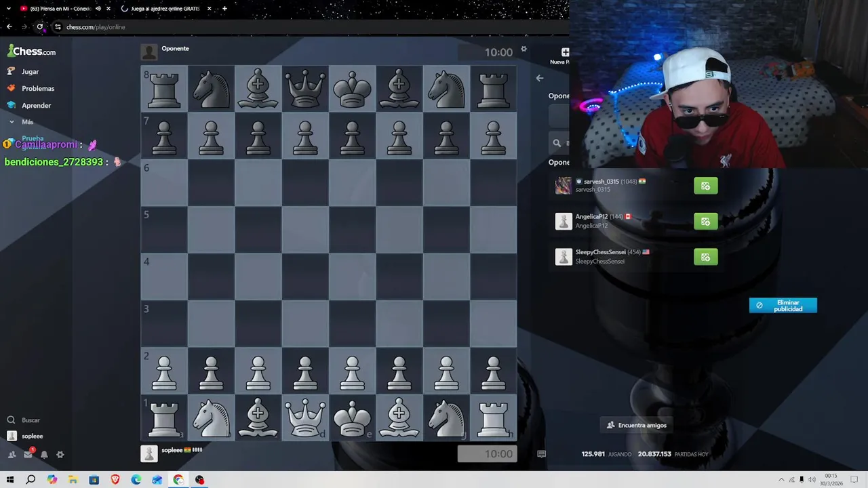Switch to Juega al ajedrez online tab

(x=165, y=9)
